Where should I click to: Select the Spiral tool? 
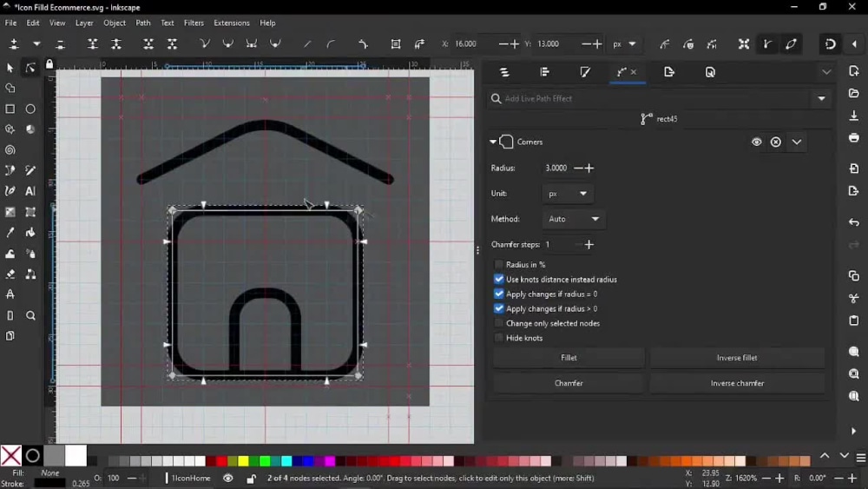[x=10, y=150]
